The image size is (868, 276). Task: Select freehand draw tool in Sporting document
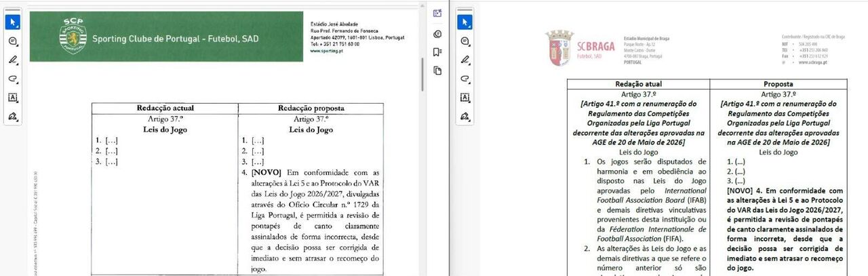13,79
